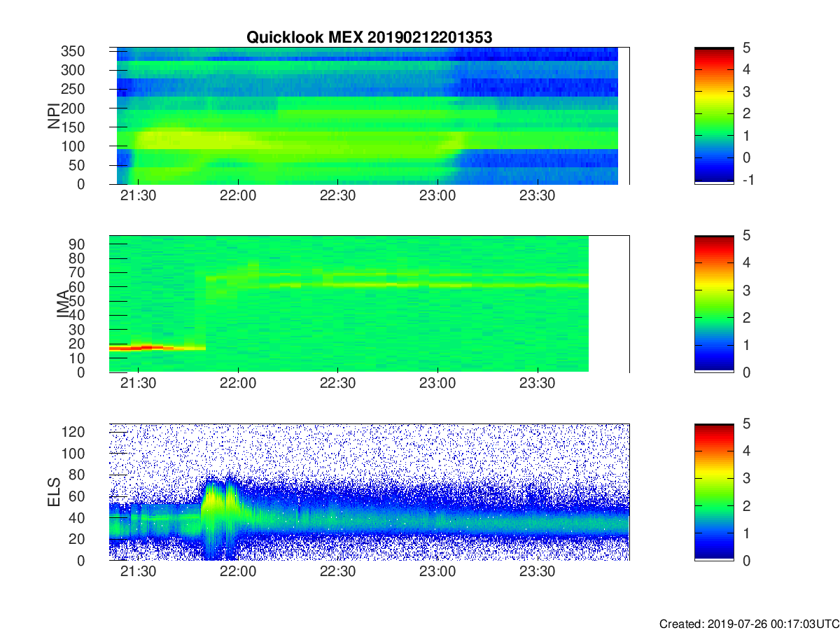Screen dimensions: 840x630
Task: Click the 22:30 tick label under NPI panel
Action: click(x=338, y=196)
